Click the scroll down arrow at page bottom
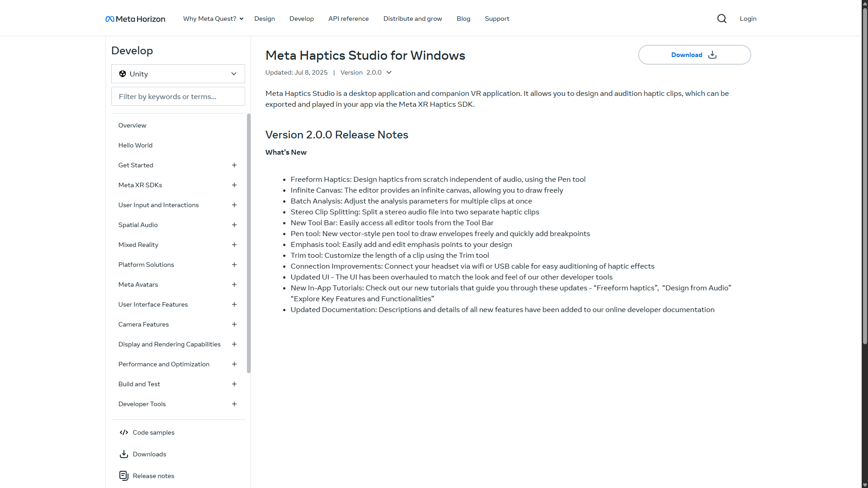 pos(865,485)
